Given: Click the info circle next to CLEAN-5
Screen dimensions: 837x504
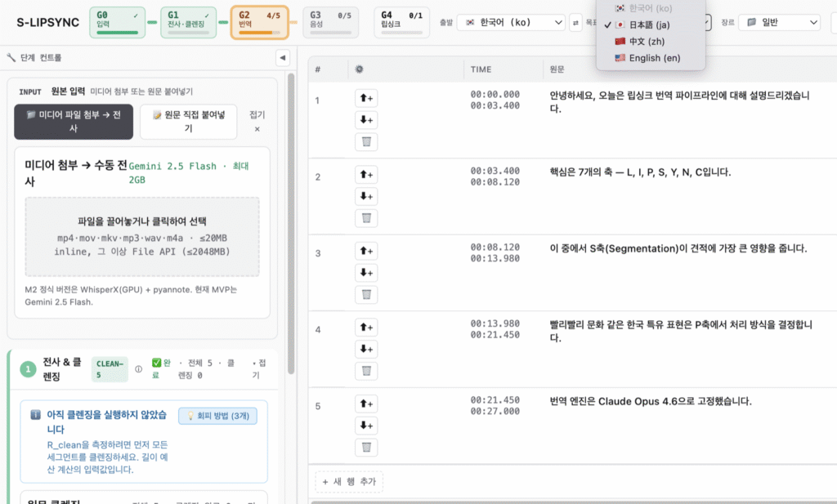Looking at the screenshot, I should [x=139, y=369].
